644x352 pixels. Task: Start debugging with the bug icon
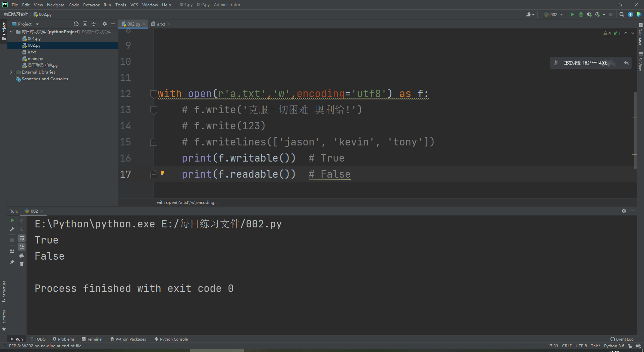pos(581,14)
